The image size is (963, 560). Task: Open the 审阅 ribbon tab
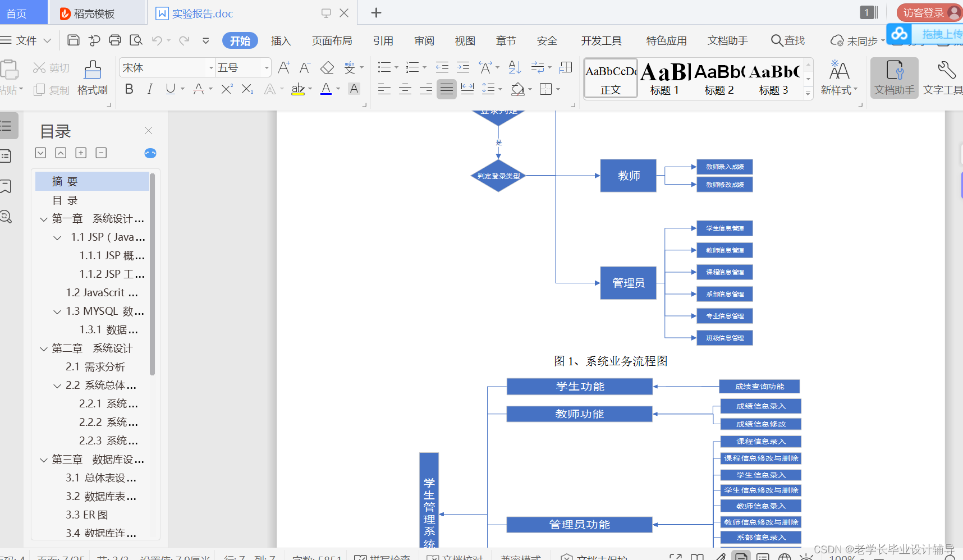pyautogui.click(x=424, y=40)
